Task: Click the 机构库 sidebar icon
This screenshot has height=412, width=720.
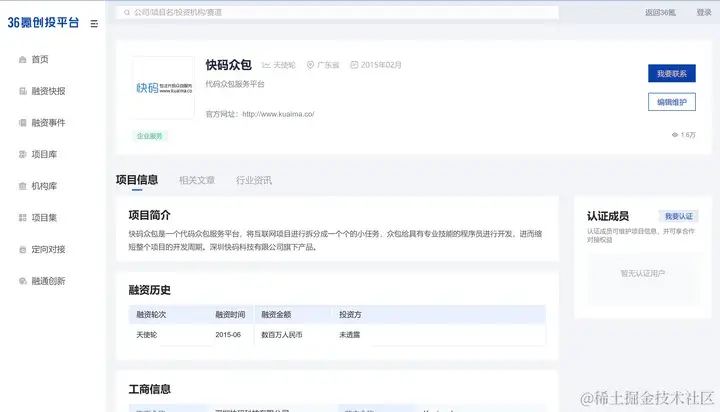Action: [x=22, y=186]
